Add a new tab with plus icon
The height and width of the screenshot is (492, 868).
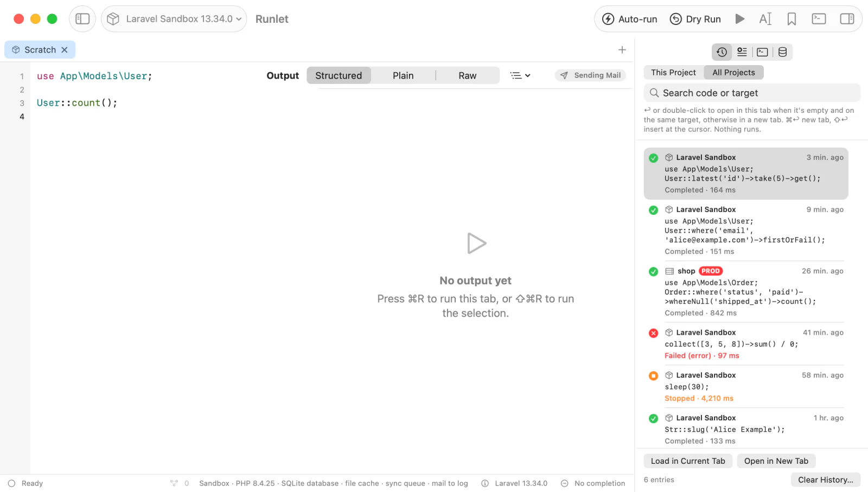point(622,50)
